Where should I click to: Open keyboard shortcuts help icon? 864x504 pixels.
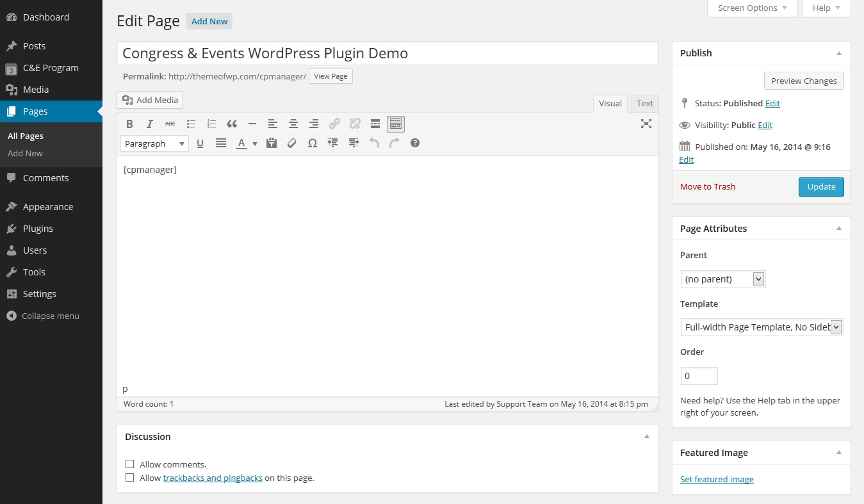[415, 143]
